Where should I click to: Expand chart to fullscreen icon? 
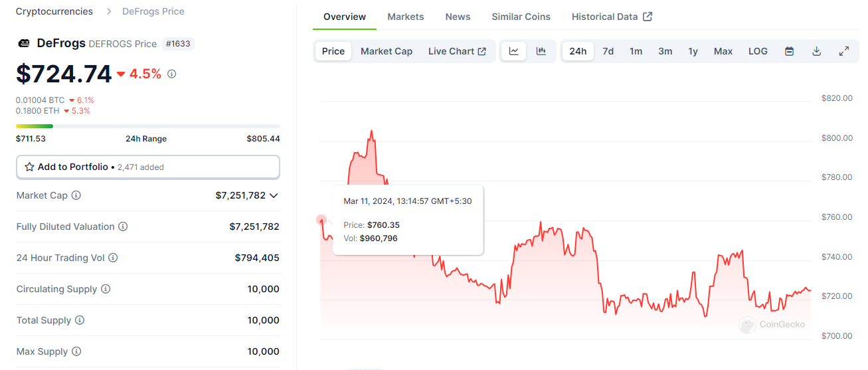coord(844,51)
